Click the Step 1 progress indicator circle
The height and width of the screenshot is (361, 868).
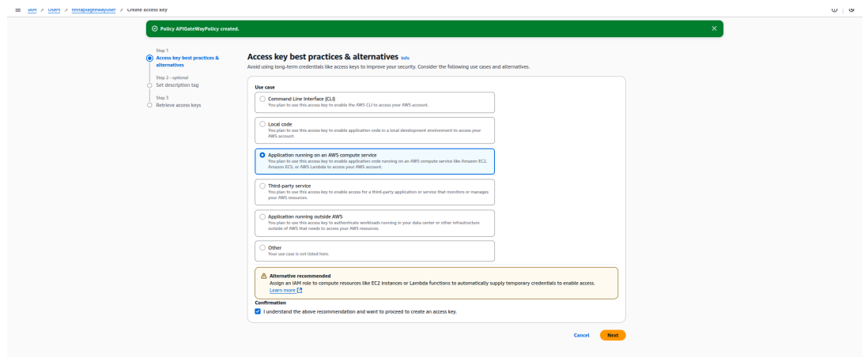click(149, 58)
